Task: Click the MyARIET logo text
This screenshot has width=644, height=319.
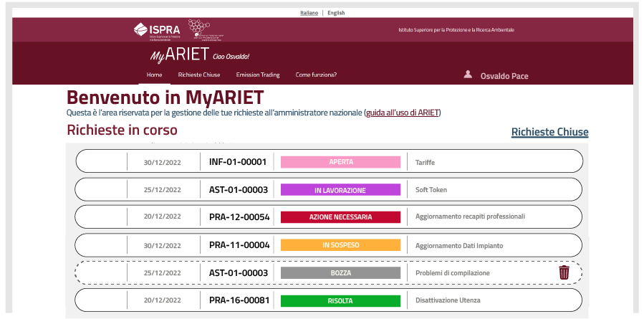Action: tap(179, 56)
